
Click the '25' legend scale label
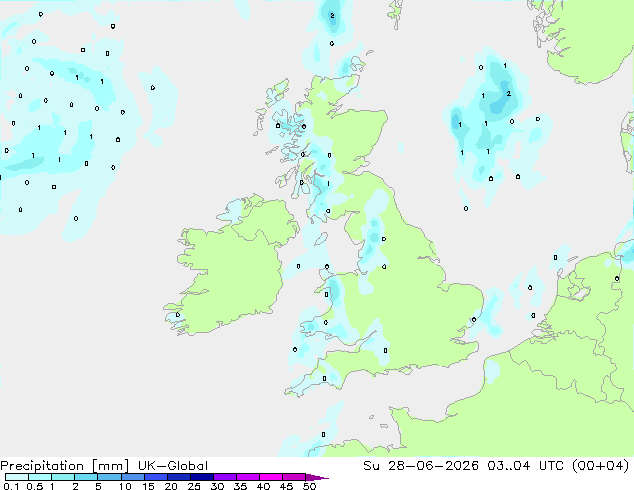pyautogui.click(x=194, y=486)
